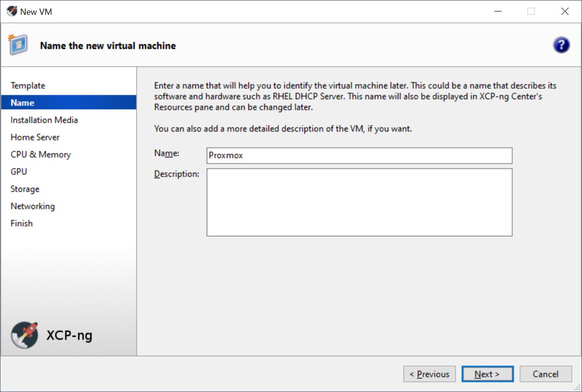Open the CPU & Memory step
This screenshot has width=582, height=392.
41,155
